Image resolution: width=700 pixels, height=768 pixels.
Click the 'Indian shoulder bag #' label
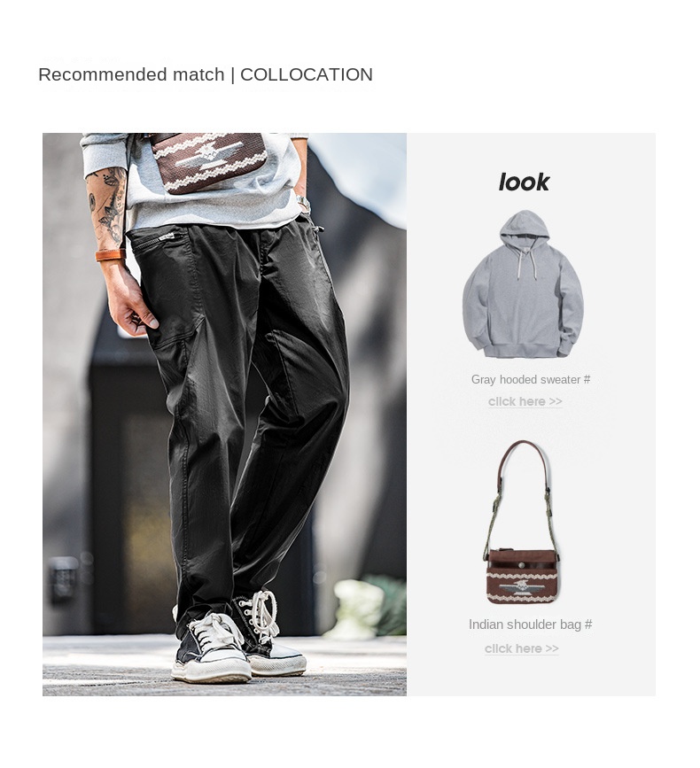(530, 624)
